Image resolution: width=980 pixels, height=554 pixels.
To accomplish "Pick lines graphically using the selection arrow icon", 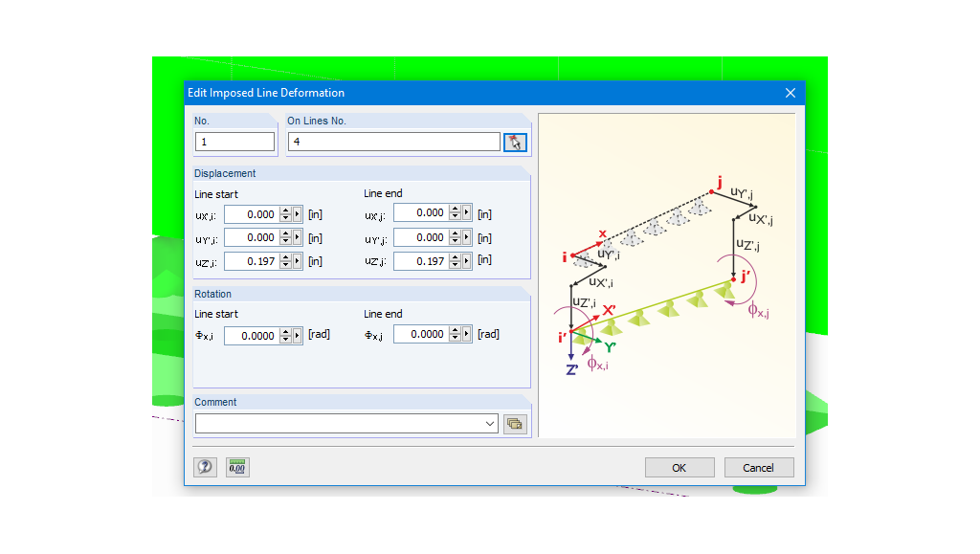I will (515, 142).
